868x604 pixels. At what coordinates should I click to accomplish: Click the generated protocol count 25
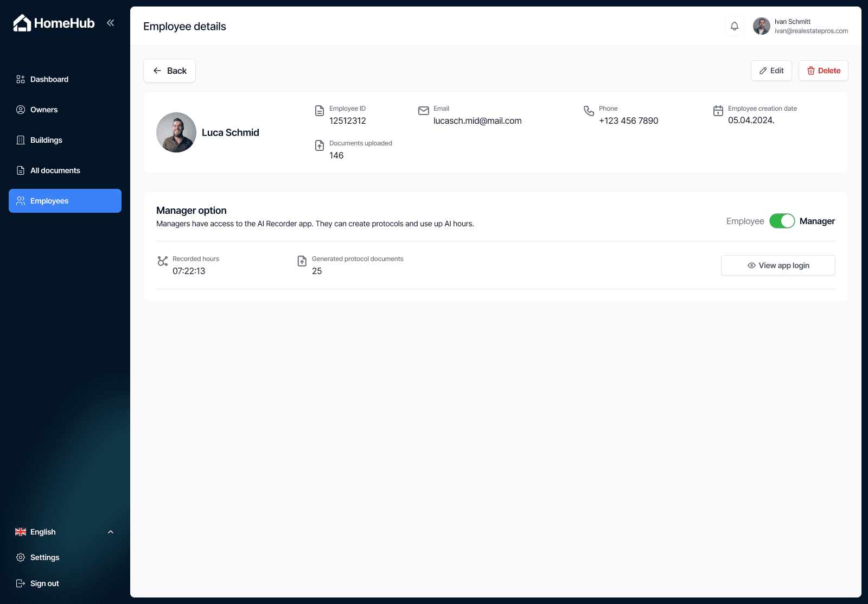point(317,271)
